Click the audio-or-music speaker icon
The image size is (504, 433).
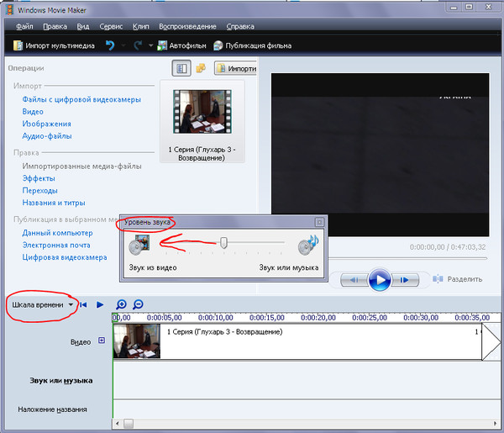(x=308, y=245)
